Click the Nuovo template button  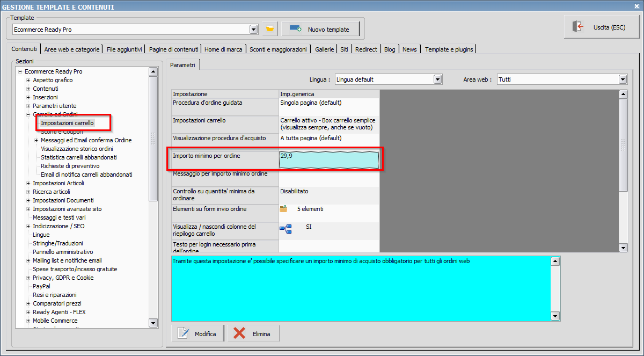pyautogui.click(x=320, y=29)
